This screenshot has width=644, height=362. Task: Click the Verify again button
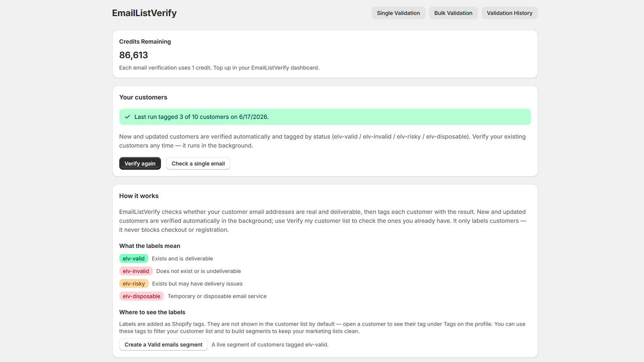[x=140, y=163]
